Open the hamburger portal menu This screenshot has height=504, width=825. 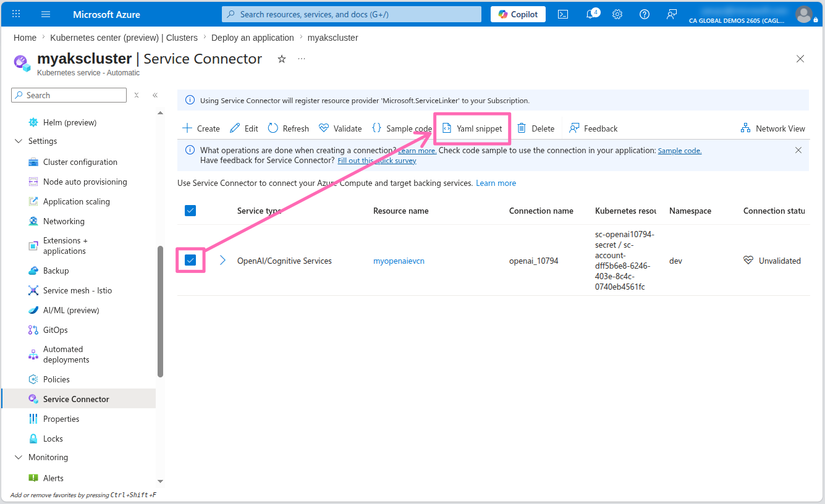click(x=46, y=14)
